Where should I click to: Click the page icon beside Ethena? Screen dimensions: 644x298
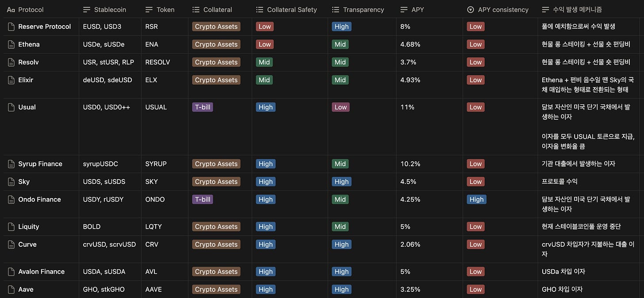(x=11, y=44)
